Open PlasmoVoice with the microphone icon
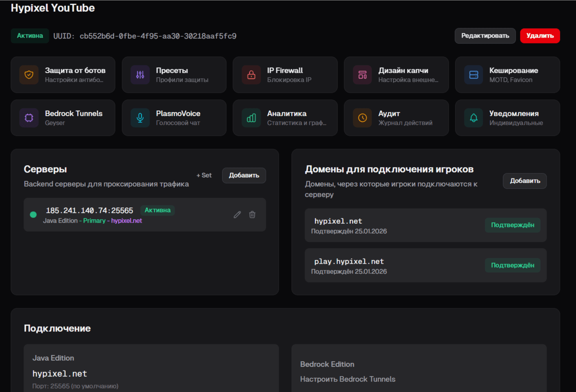The image size is (576, 392). tap(140, 118)
